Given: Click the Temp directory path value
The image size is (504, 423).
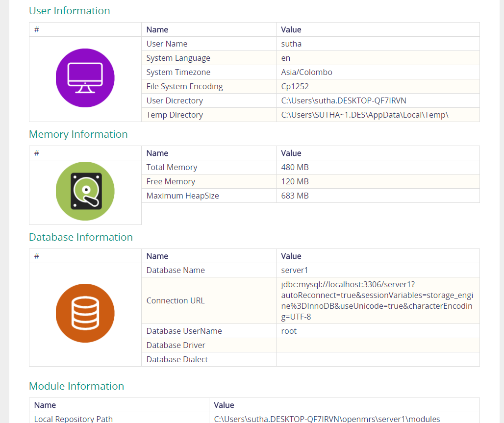Looking at the screenshot, I should (x=364, y=115).
